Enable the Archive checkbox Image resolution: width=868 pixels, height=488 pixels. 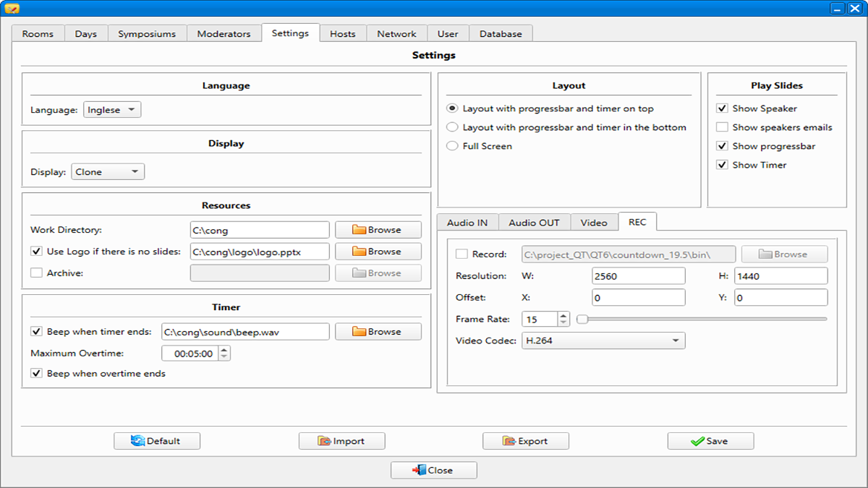36,273
